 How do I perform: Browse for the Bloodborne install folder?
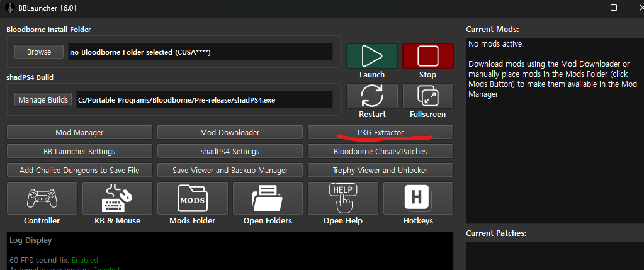tap(39, 52)
